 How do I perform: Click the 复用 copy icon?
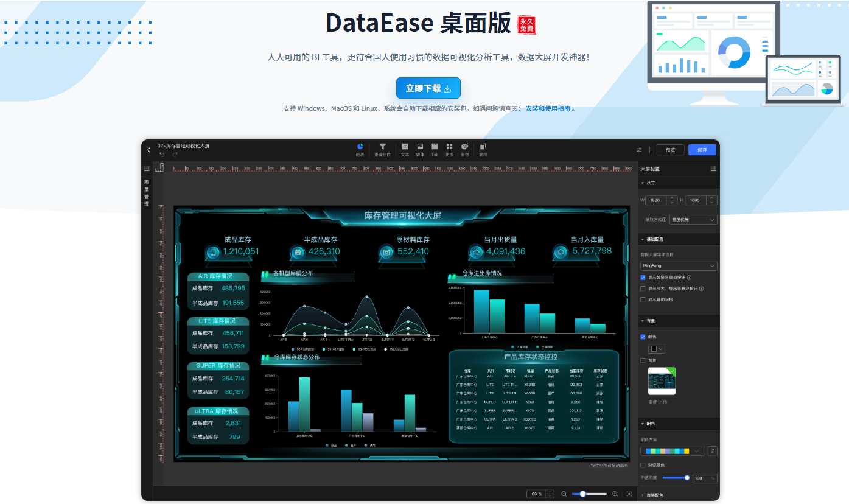[483, 147]
